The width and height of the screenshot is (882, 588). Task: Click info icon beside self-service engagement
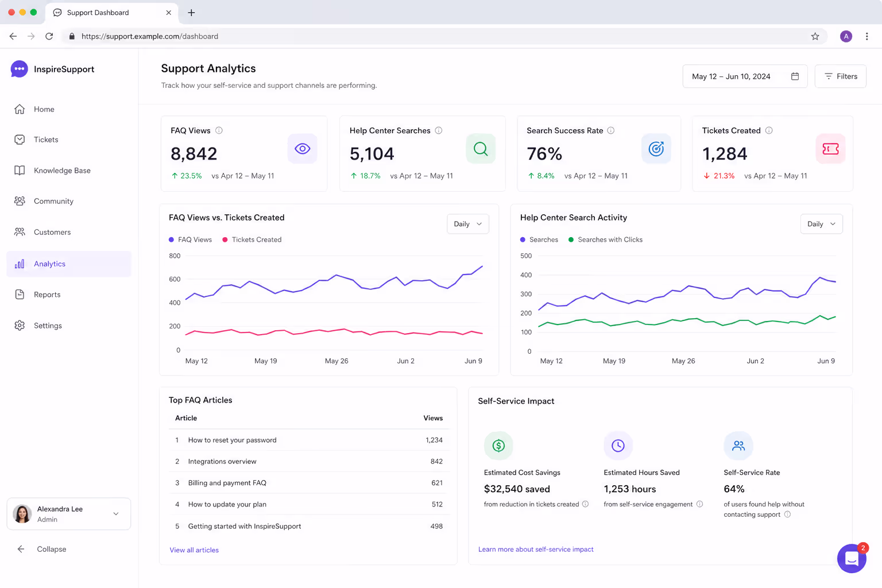[700, 504]
